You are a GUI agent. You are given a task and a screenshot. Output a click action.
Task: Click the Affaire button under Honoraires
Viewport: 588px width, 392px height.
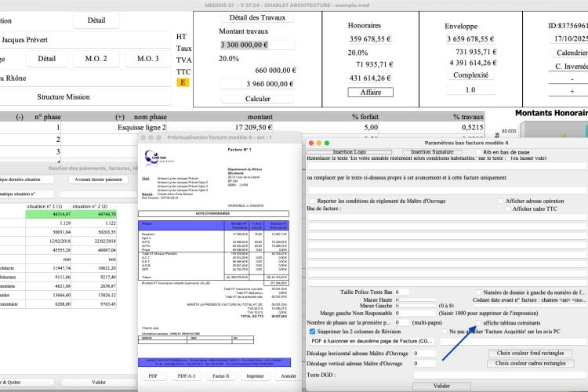coord(371,93)
